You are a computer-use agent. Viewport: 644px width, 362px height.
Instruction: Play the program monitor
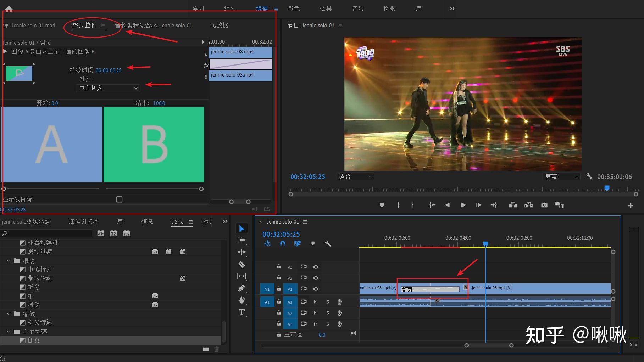463,205
